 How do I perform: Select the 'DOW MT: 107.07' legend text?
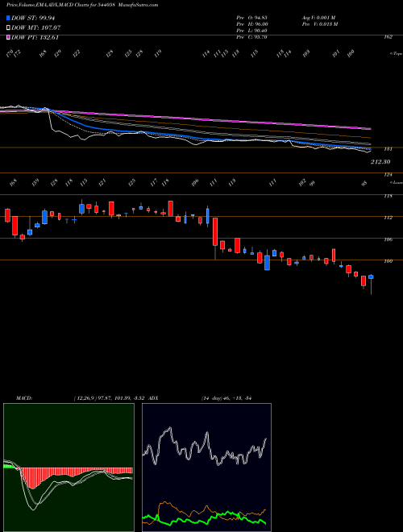(36, 28)
